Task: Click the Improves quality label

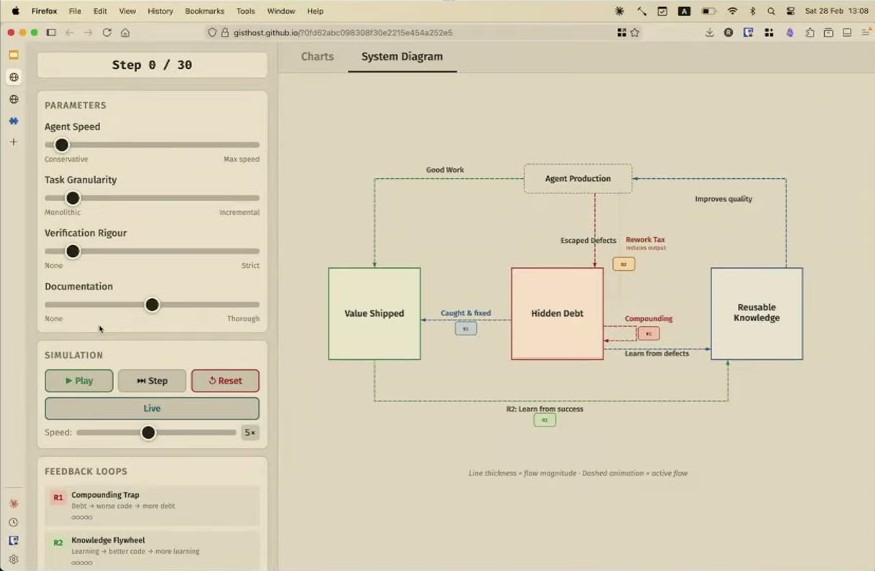Action: click(x=723, y=199)
